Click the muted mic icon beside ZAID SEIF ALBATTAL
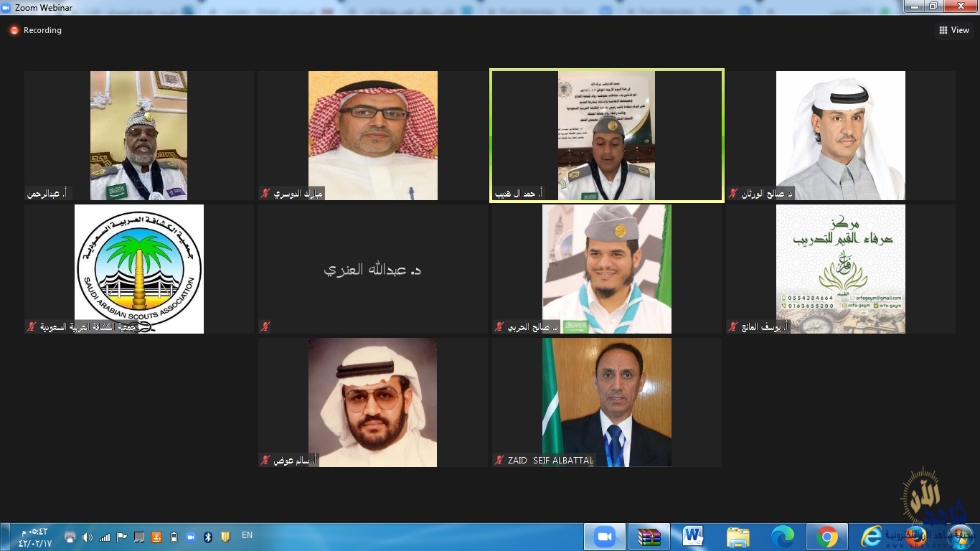The image size is (980, 551). [x=499, y=461]
